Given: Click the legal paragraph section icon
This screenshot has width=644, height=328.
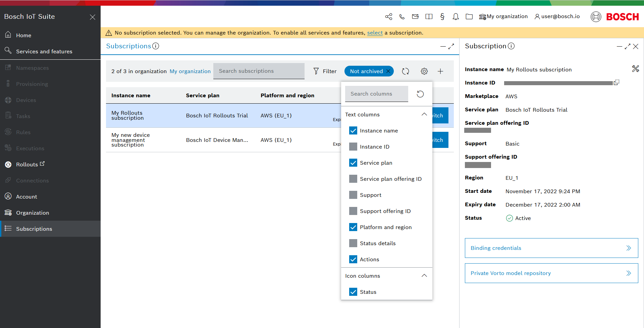Looking at the screenshot, I should (442, 16).
